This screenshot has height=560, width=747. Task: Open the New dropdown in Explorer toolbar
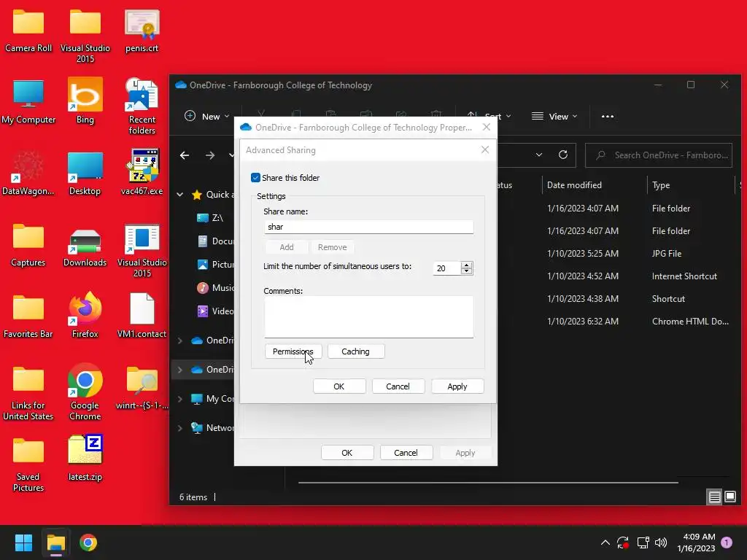click(206, 116)
